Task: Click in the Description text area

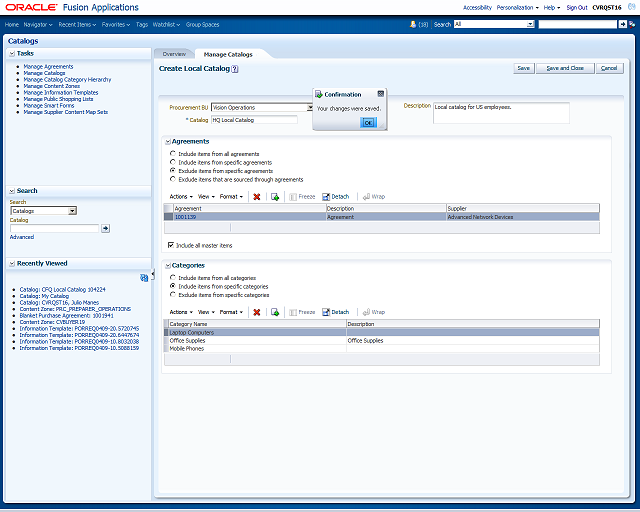Action: point(501,113)
